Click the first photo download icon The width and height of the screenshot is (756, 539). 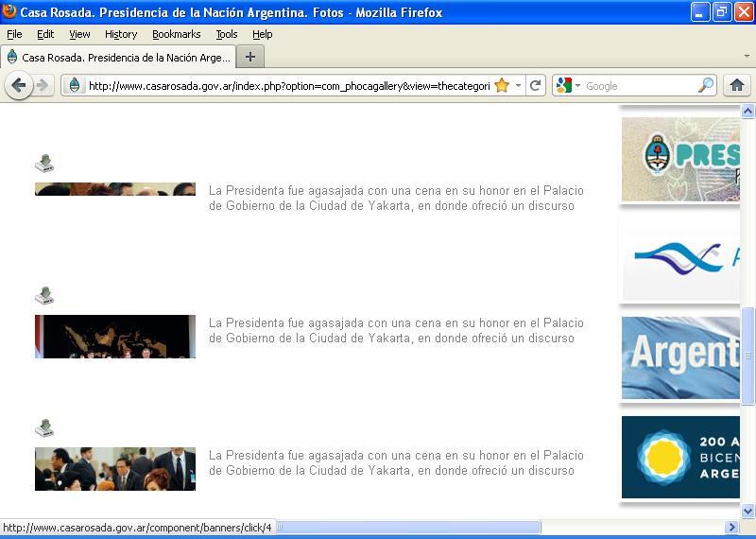[44, 164]
